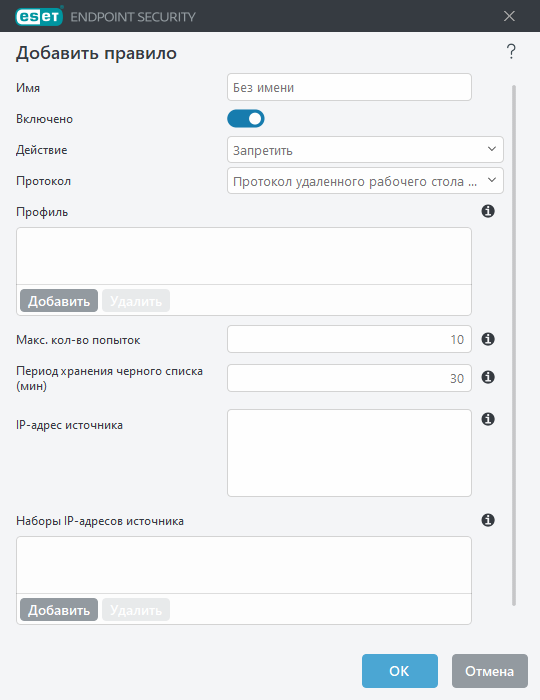Click the Имя field with Без имени
The width and height of the screenshot is (540, 700).
349,87
